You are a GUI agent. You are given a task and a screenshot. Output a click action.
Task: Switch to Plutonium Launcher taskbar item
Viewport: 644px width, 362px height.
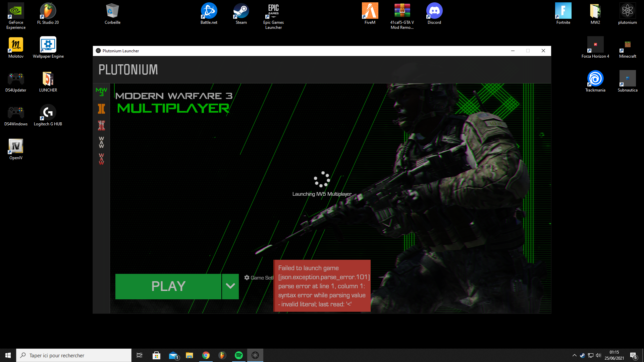255,355
